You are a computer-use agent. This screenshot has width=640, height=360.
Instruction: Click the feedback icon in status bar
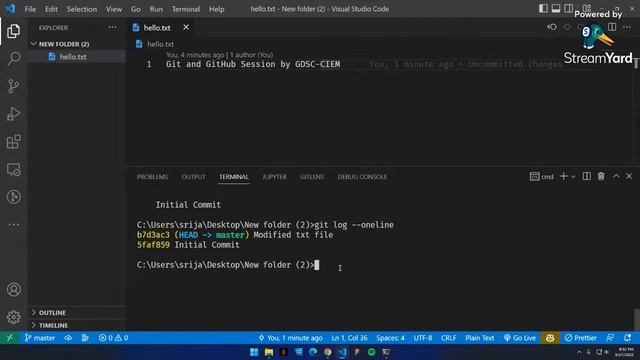tap(610, 338)
